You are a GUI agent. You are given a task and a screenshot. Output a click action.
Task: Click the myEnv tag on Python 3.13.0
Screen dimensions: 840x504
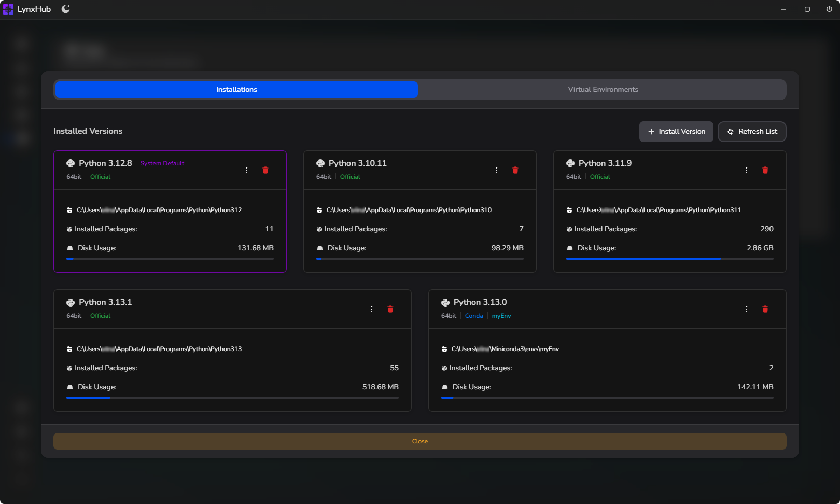501,316
